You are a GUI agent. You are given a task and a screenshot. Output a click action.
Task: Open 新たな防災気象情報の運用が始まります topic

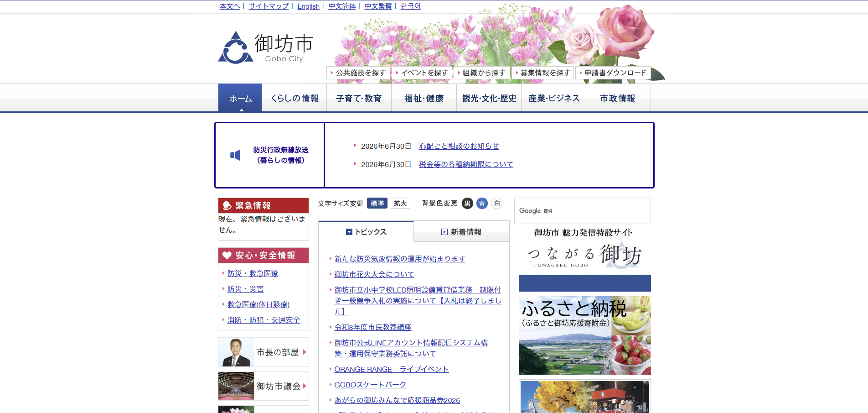pos(400,259)
